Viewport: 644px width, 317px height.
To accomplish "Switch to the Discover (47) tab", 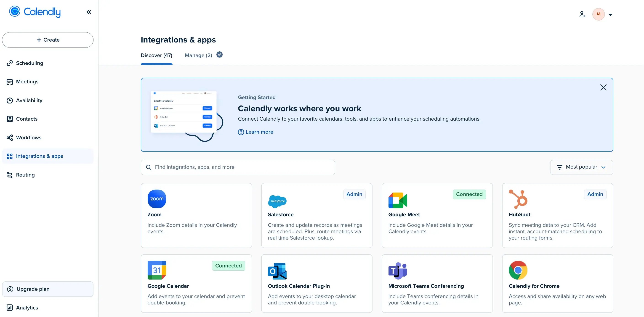I will click(157, 55).
